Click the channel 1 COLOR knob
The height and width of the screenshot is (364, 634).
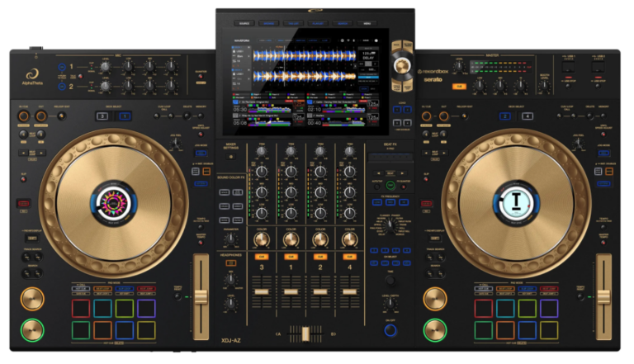(x=291, y=240)
